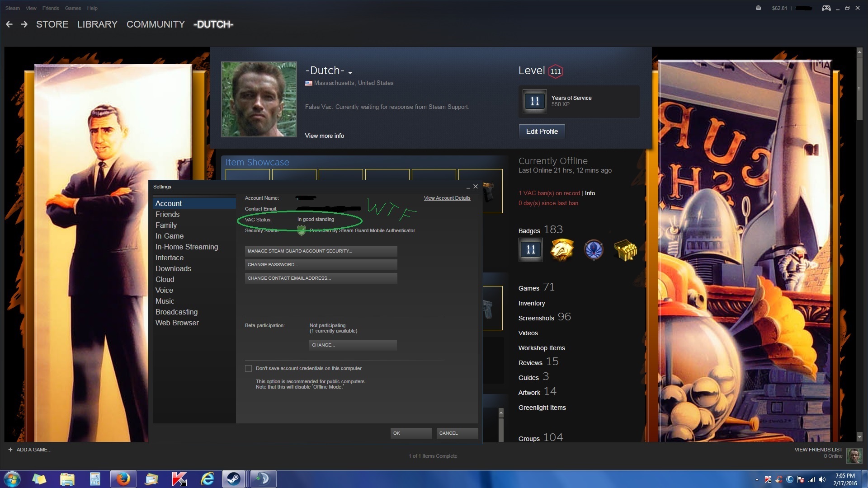This screenshot has height=488, width=868.
Task: Open View Account Details link
Action: pos(447,198)
